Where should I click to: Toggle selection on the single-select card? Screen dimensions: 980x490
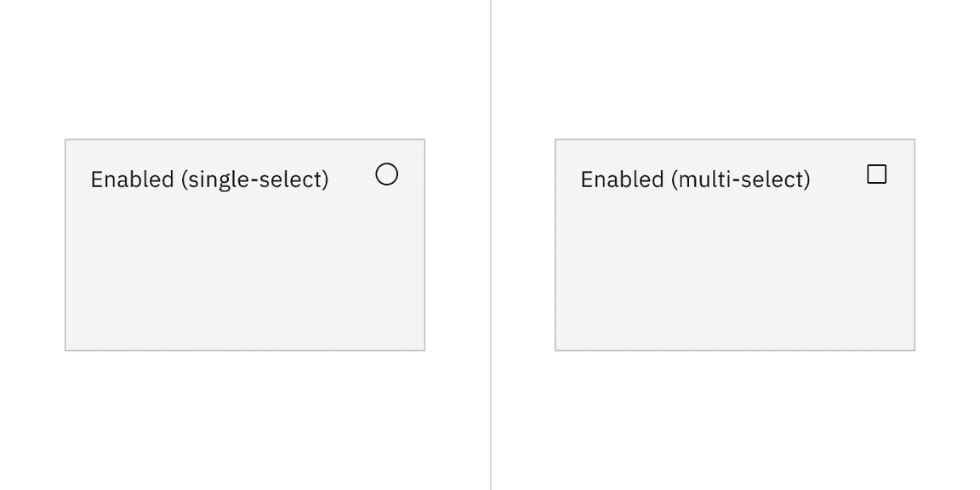coord(245,244)
